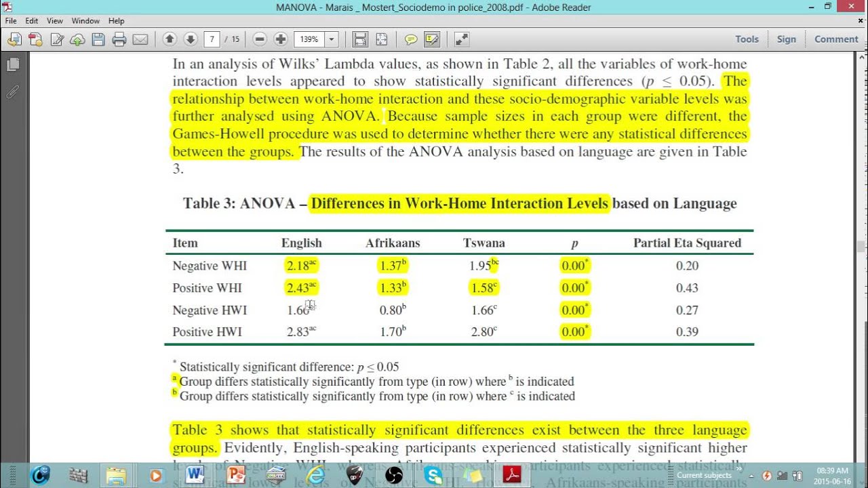868x488 pixels.
Task: Click the Positive HWI row label
Action: [x=207, y=332]
